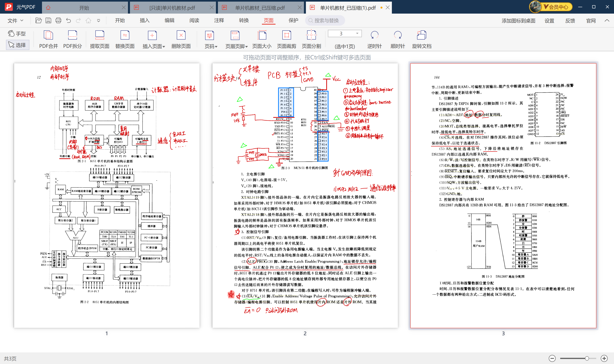614x364 pixels.
Task: Switch to the 开始 ribbon tab
Action: [120, 20]
